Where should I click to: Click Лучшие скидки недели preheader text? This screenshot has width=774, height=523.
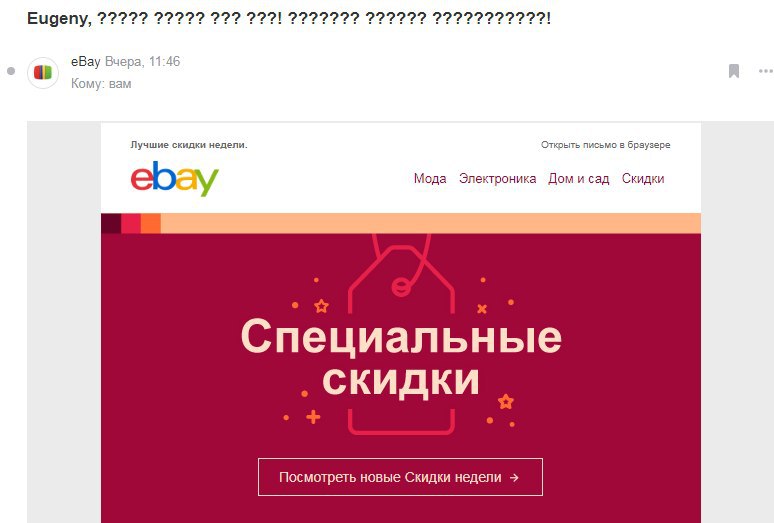point(189,145)
